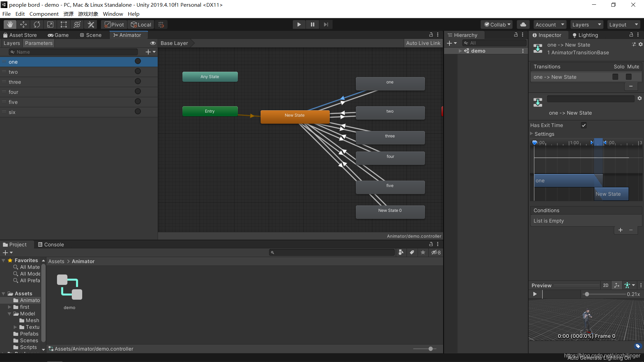This screenshot has height=362, width=644.
Task: Select the Scale tool
Action: [x=50, y=24]
